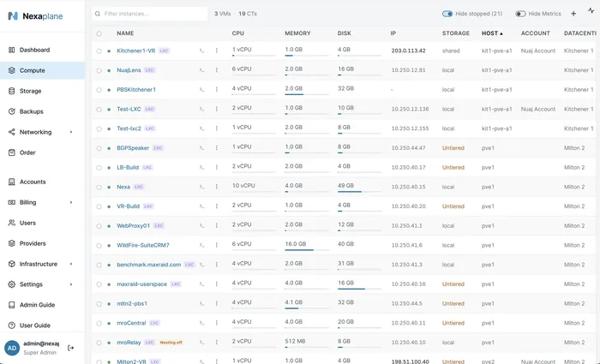This screenshot has width=600, height=364.
Task: Open the User Guide link
Action: click(42, 325)
